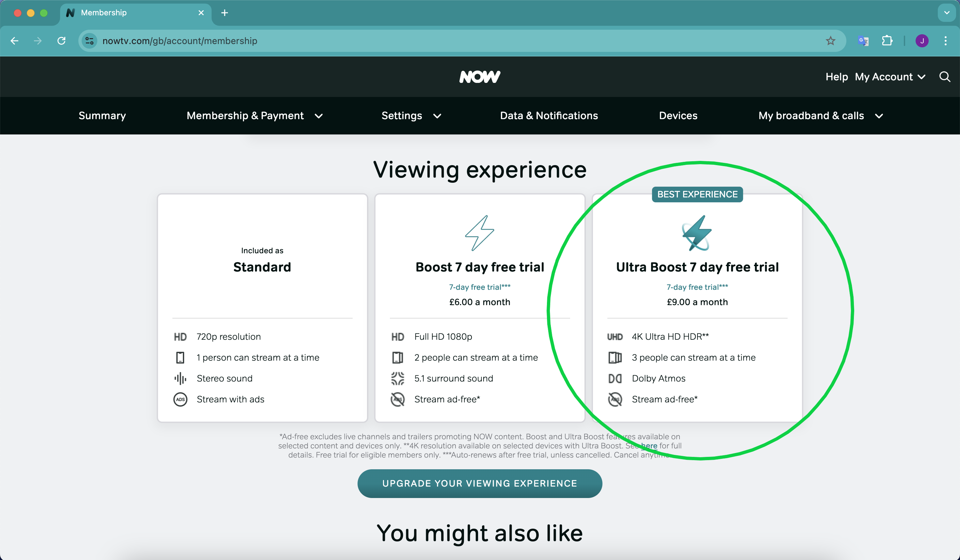The image size is (960, 560).
Task: Click the no-ads icon in Ultra Boost card
Action: click(615, 399)
